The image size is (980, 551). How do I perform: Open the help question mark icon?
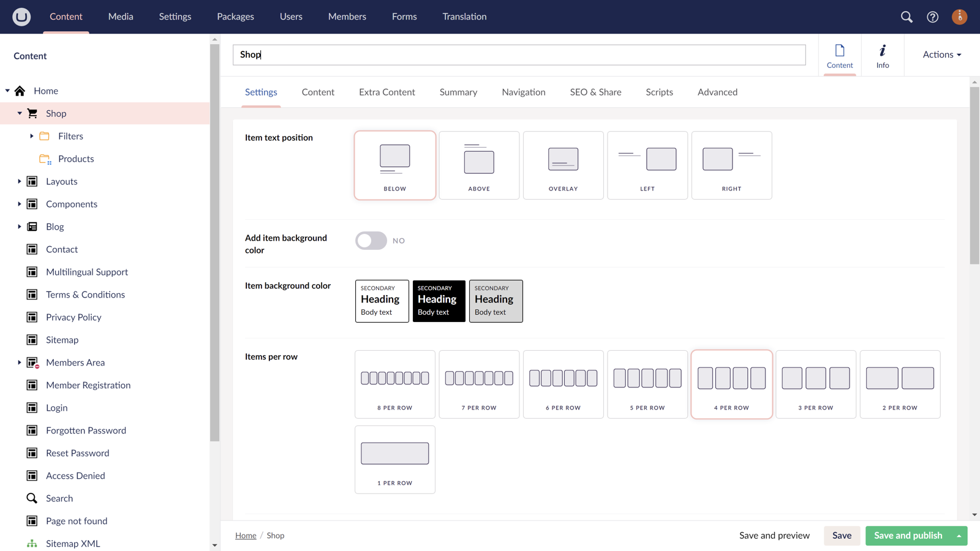point(932,17)
